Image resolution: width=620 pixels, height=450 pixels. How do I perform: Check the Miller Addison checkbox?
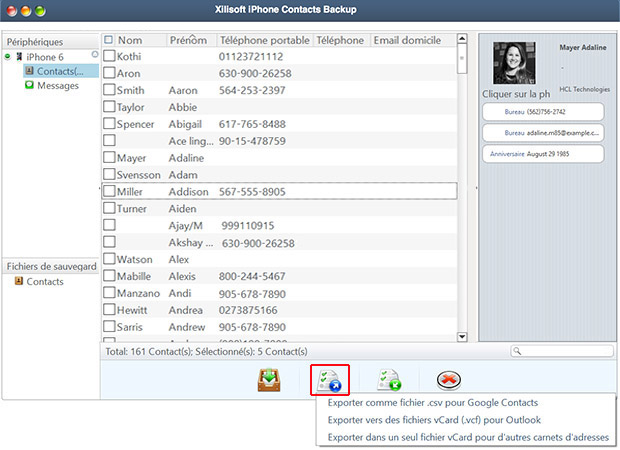point(109,191)
